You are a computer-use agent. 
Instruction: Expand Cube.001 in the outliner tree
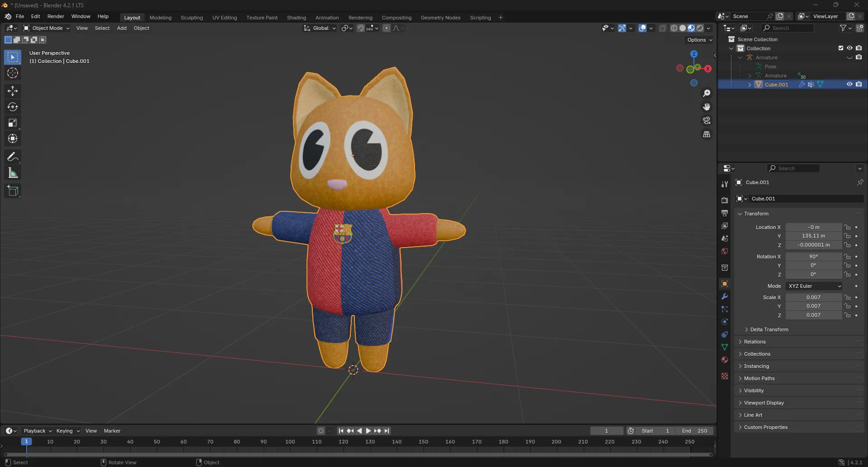pyautogui.click(x=750, y=85)
